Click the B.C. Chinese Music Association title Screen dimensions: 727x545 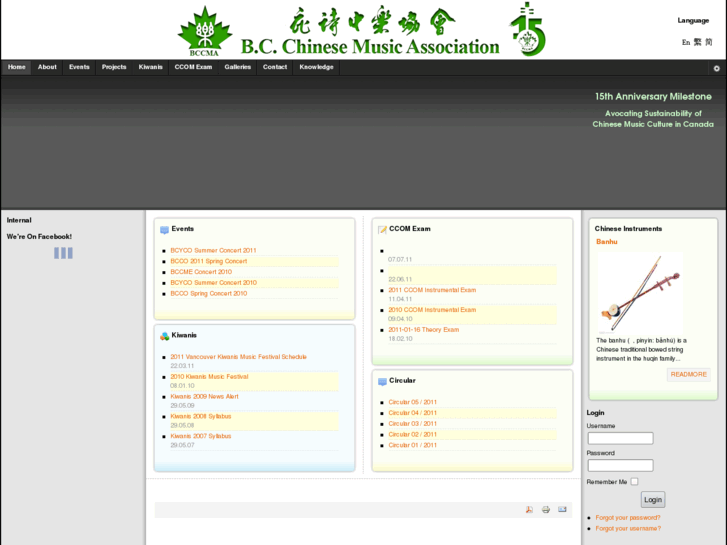(370, 47)
